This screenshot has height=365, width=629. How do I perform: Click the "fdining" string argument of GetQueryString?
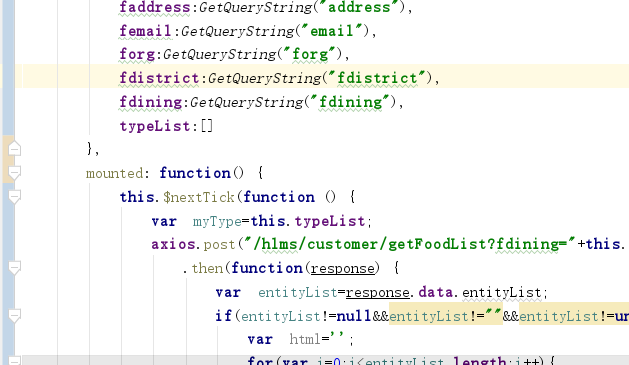click(350, 102)
